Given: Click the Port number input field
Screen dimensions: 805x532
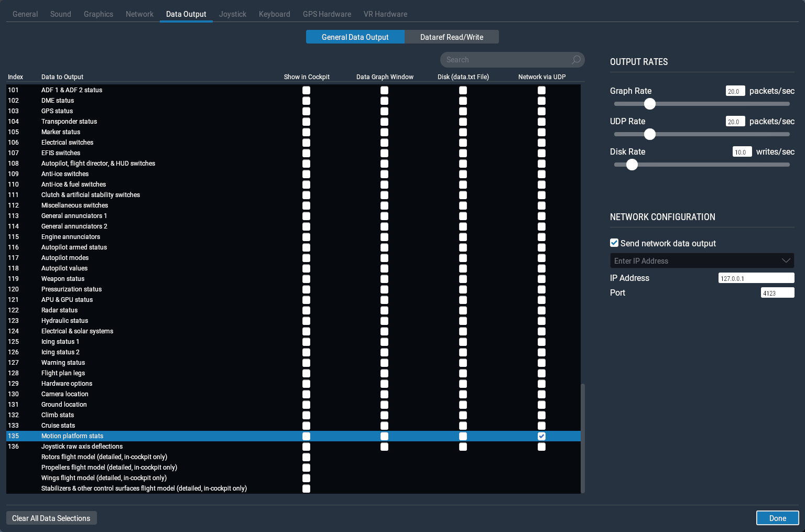Looking at the screenshot, I should [777, 293].
